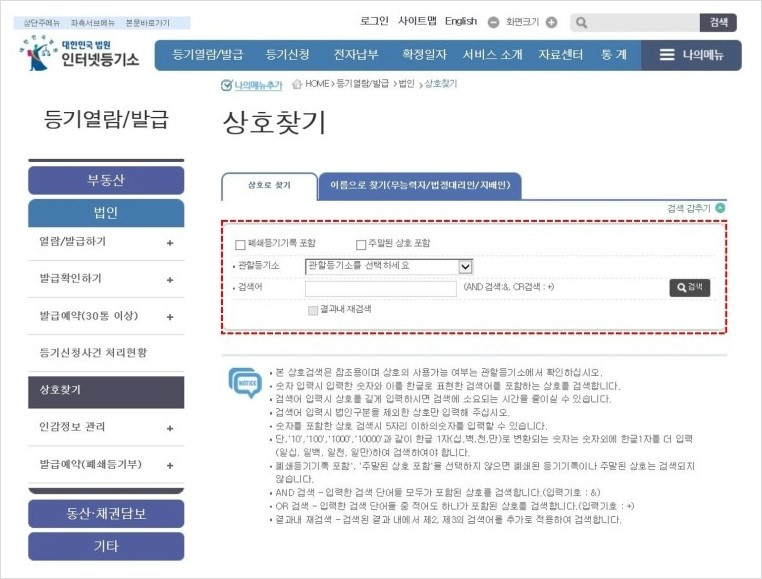The height and width of the screenshot is (579, 762).
Task: Toggle 결과내 재검색 checkbox
Action: pos(313,310)
